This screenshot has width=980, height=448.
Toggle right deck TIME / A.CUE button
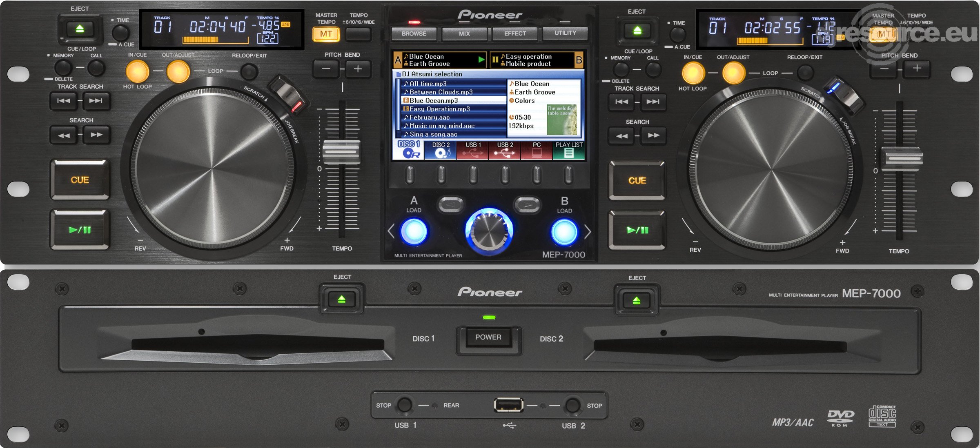click(677, 35)
